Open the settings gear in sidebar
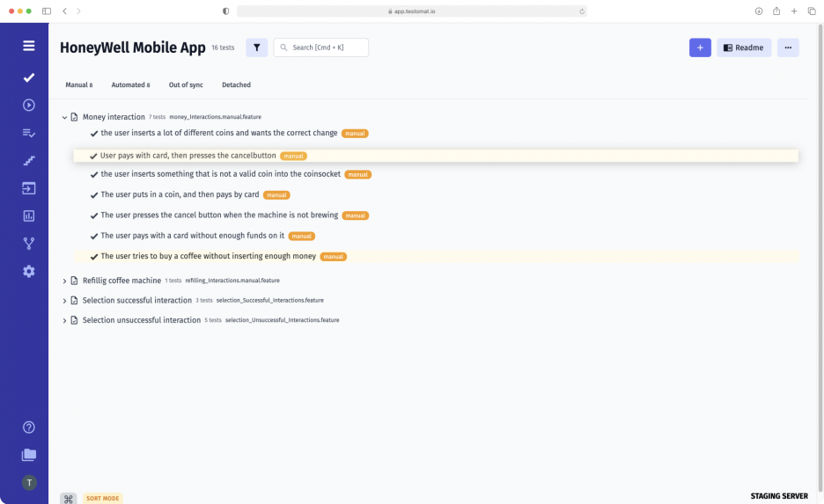The height and width of the screenshot is (504, 824). [29, 272]
